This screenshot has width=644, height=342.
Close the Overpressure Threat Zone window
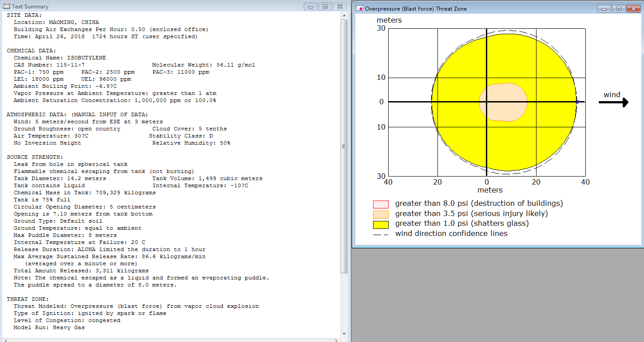tap(634, 8)
